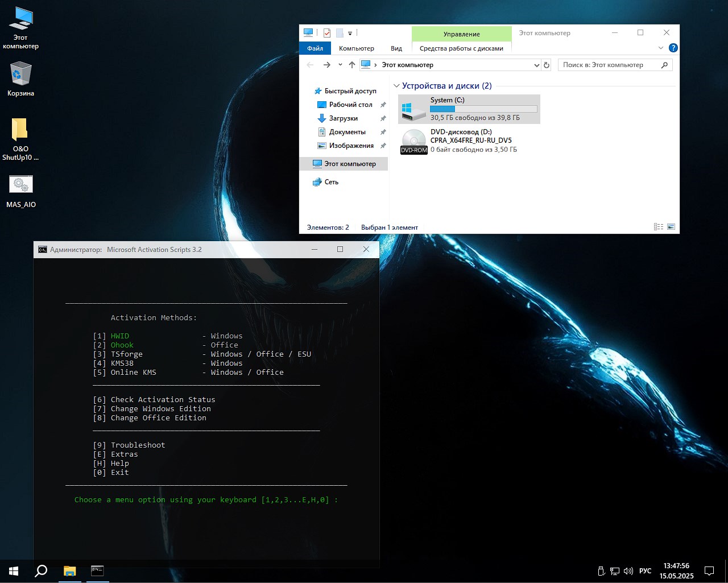This screenshot has height=583, width=728.
Task: Open the address bar history dropdown
Action: pos(536,65)
